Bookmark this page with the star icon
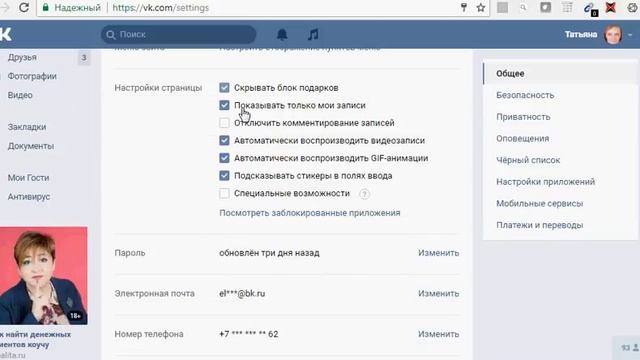Viewport: 640px width, 360px height. 481,7
